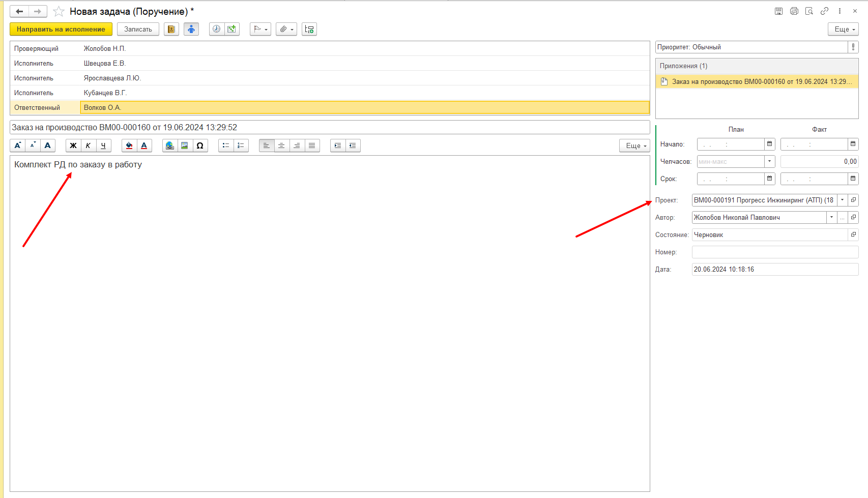Pick the text color

144,145
